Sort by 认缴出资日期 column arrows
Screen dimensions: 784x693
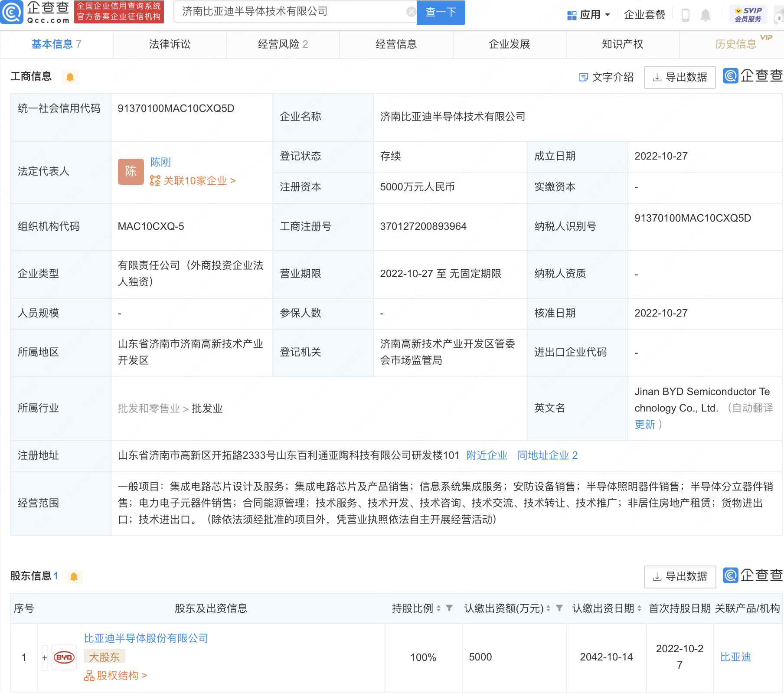(x=639, y=608)
